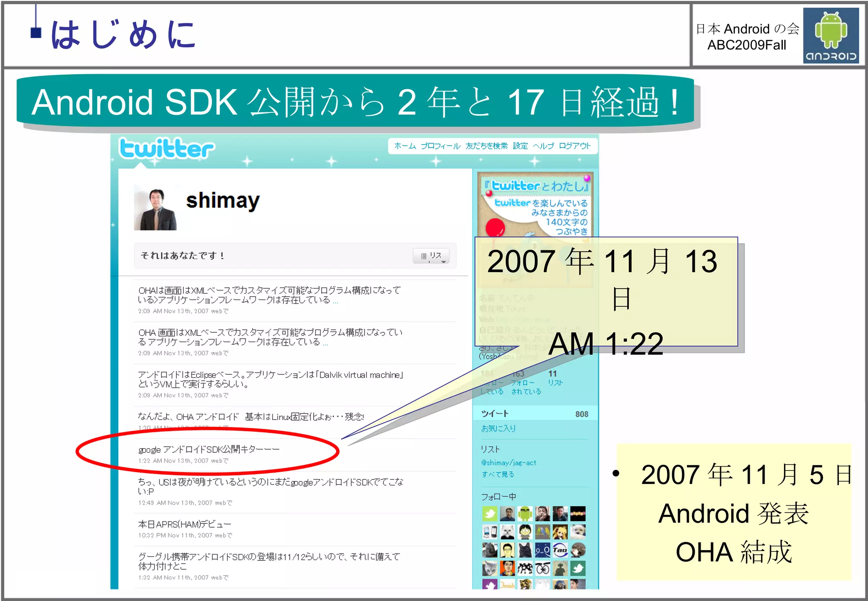Click the shimay username heading
This screenshot has width=868, height=601.
pos(223,201)
